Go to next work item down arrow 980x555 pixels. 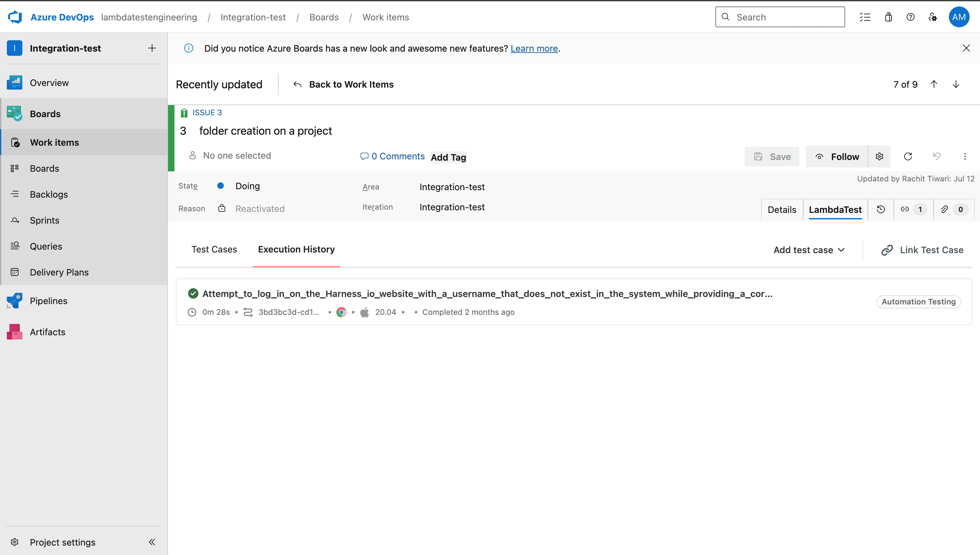click(x=956, y=84)
